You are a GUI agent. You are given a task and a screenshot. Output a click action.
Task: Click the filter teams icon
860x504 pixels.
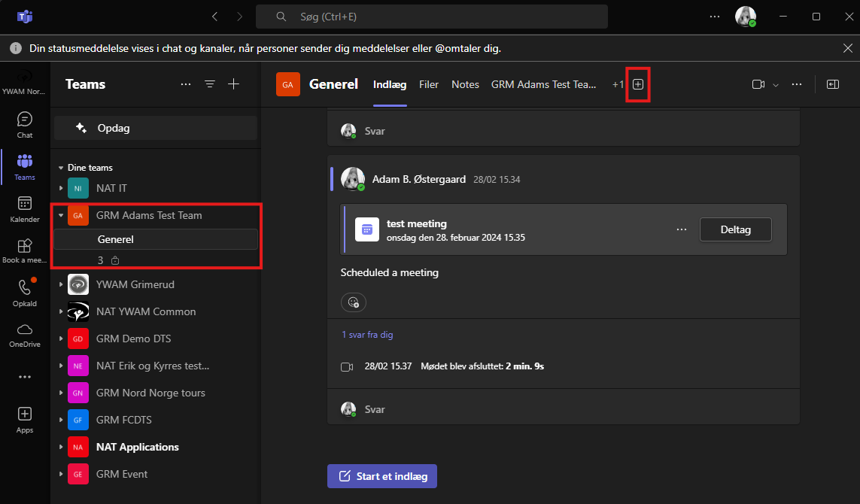(x=210, y=84)
